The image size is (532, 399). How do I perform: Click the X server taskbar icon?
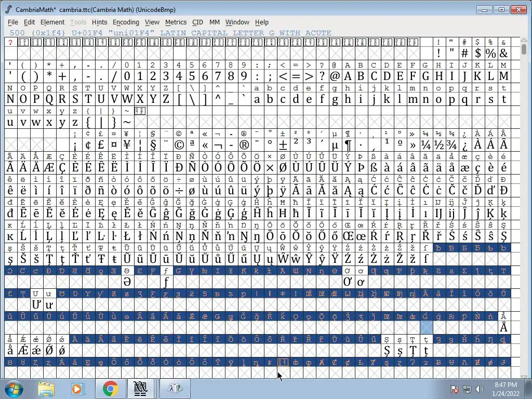click(x=175, y=389)
